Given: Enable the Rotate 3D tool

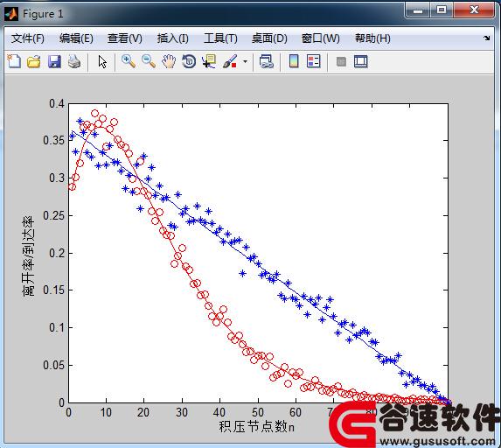Looking at the screenshot, I should pyautogui.click(x=189, y=61).
